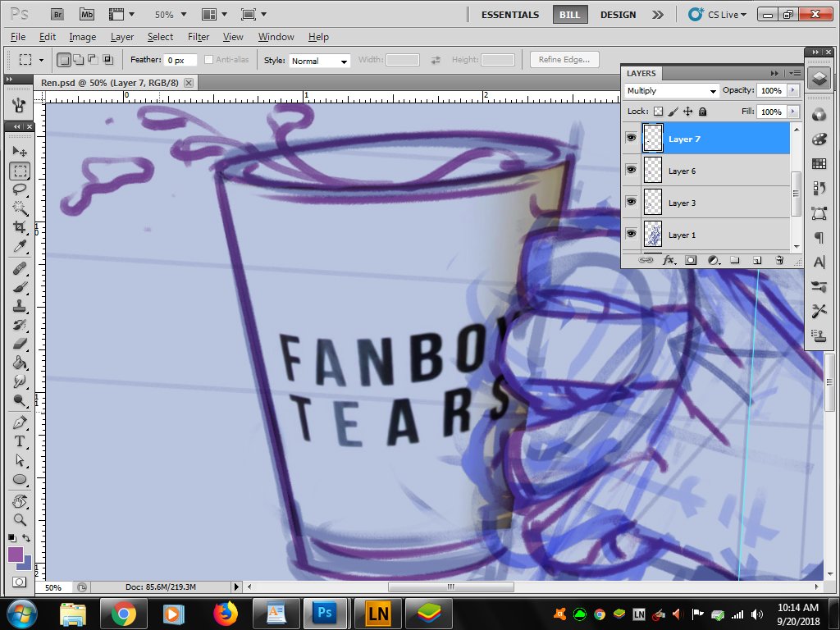Switch to the ESSENTIALS workspace

pyautogui.click(x=510, y=15)
